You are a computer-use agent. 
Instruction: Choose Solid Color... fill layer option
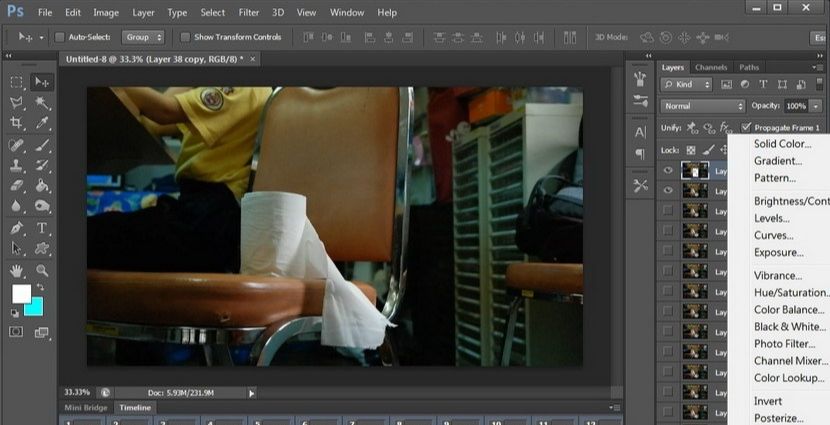pyautogui.click(x=782, y=143)
